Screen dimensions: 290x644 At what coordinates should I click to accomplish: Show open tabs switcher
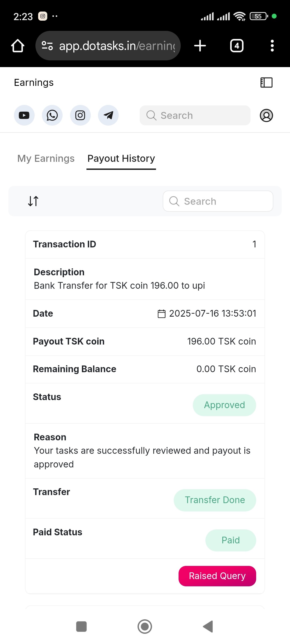coord(237,46)
